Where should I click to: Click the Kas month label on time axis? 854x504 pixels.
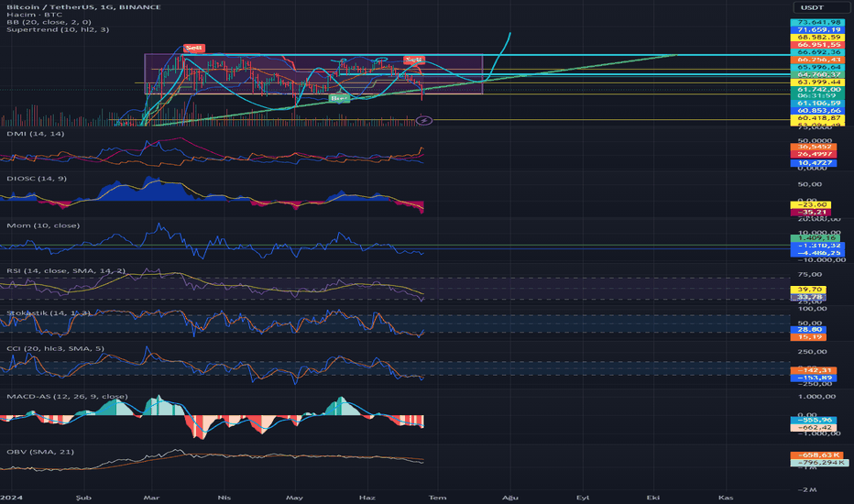click(x=726, y=498)
